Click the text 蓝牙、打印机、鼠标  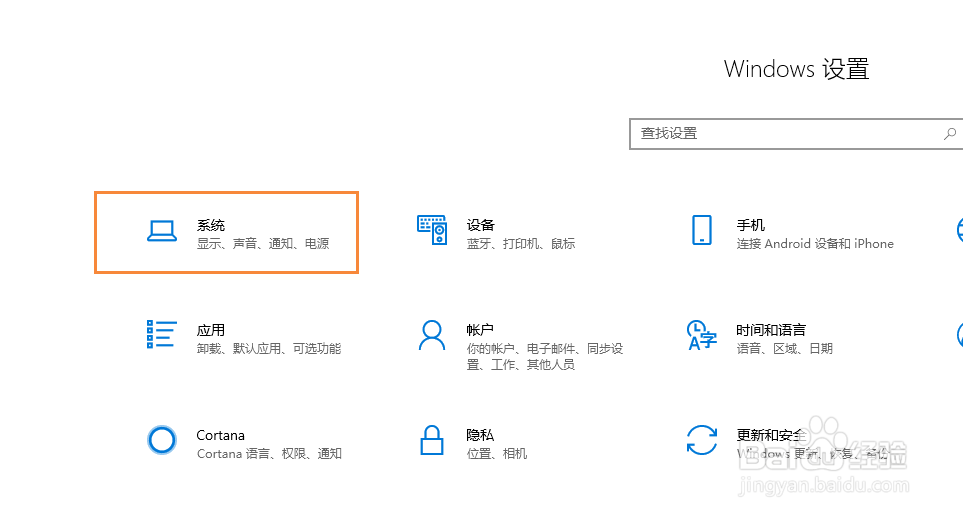521,244
